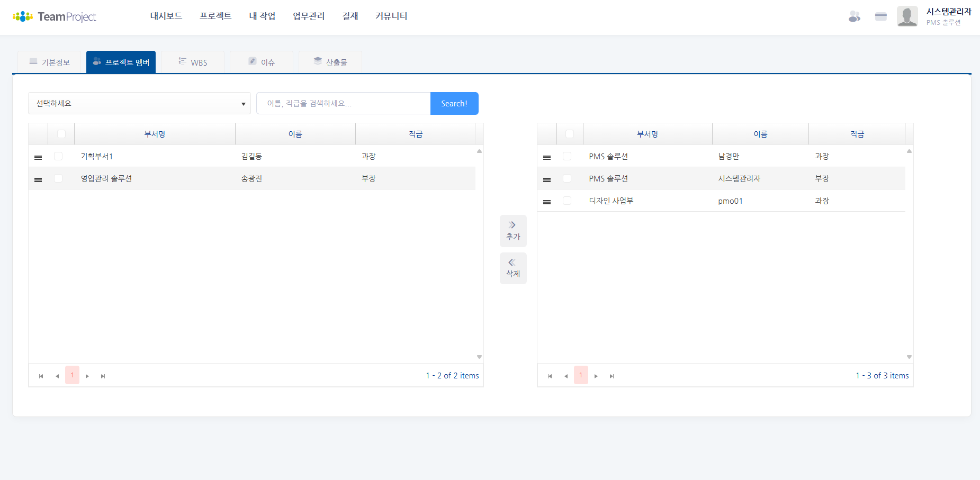
Task: Open the 프로젝트 top menu
Action: click(215, 16)
